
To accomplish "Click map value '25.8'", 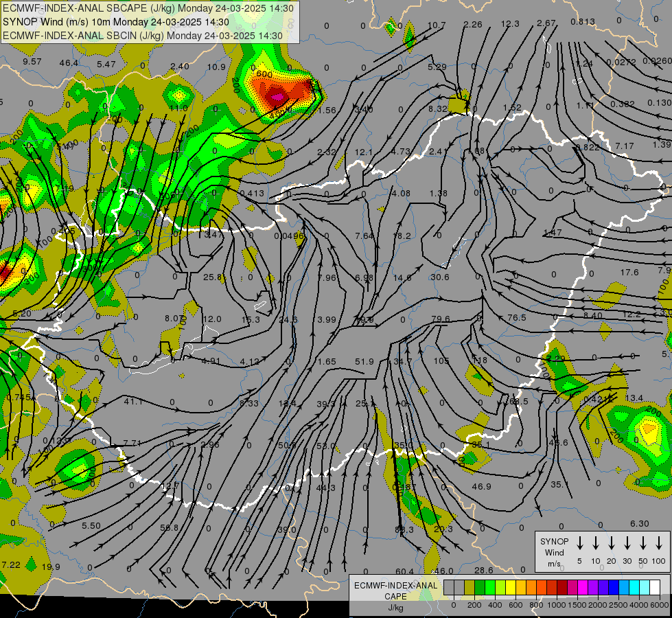I will [212, 277].
